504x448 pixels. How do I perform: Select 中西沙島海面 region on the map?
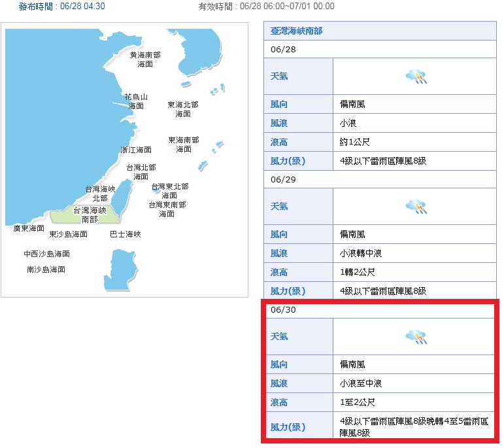pyautogui.click(x=46, y=253)
